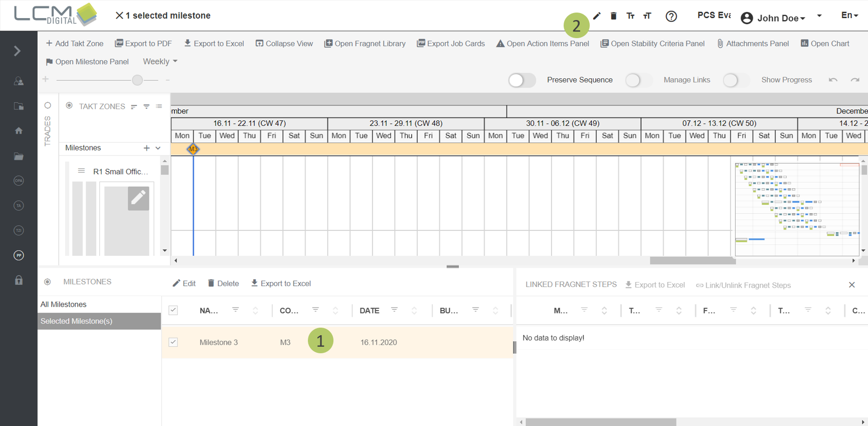Screen dimensions: 868x426
Task: Open the En language dropdown
Action: (x=849, y=16)
